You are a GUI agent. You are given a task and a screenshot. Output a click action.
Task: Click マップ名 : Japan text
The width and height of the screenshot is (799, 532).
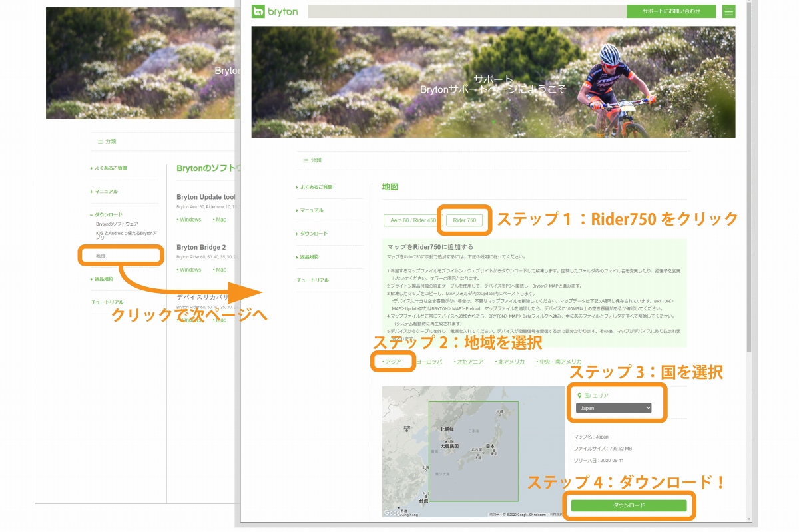[591, 437]
